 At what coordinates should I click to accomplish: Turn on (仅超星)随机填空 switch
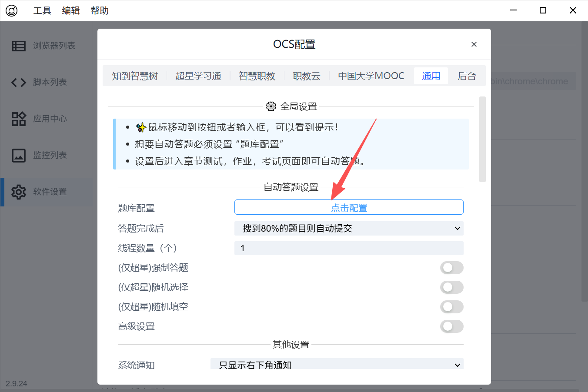coord(451,307)
